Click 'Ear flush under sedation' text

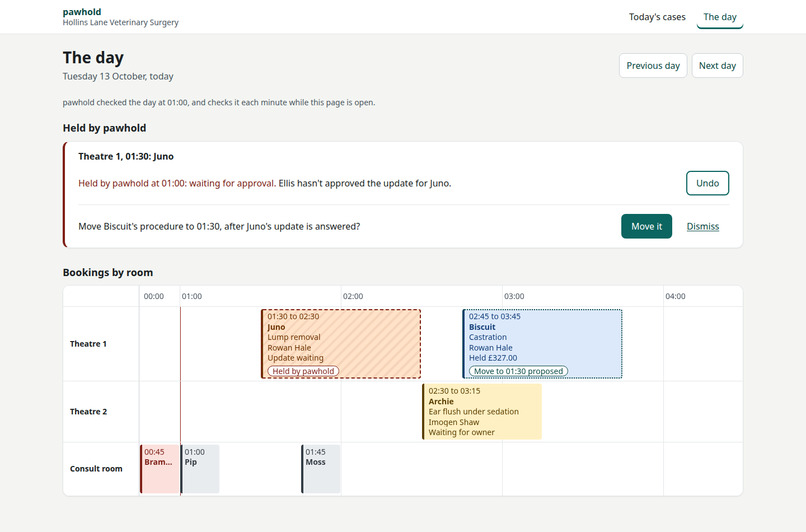tap(473, 412)
